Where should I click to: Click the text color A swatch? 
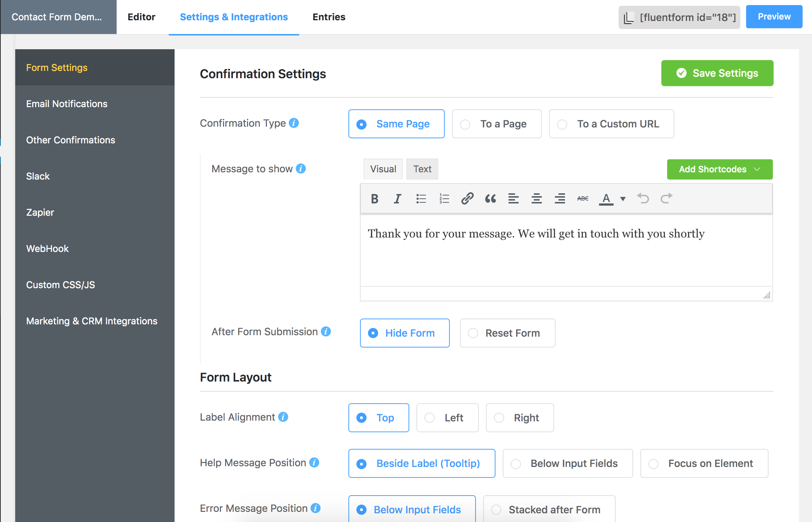[606, 198]
